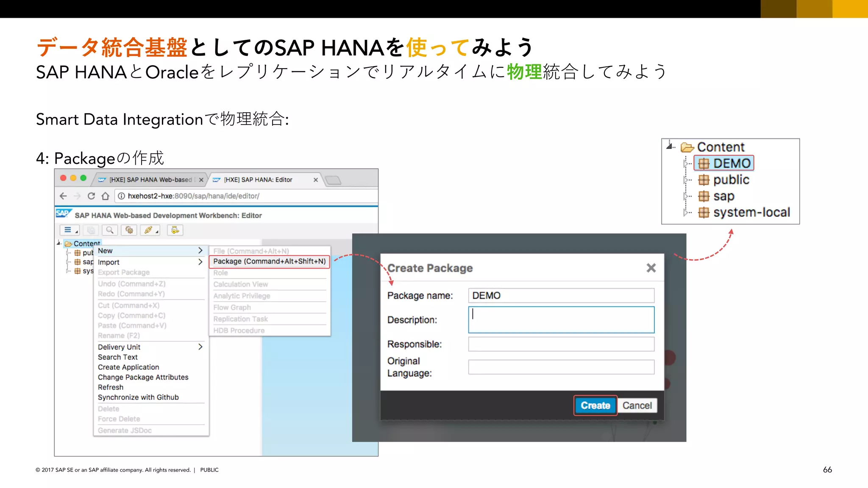Click the magnifier search toolbar icon

(110, 230)
